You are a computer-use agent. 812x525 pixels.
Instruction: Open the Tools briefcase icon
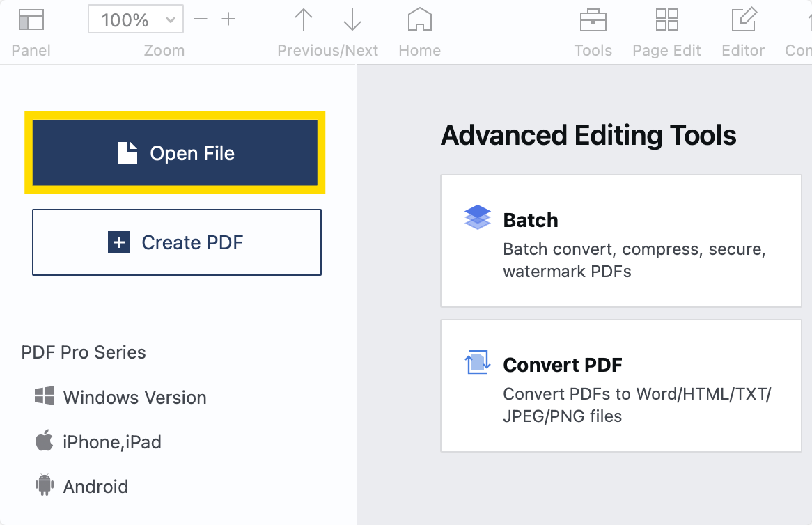click(593, 20)
